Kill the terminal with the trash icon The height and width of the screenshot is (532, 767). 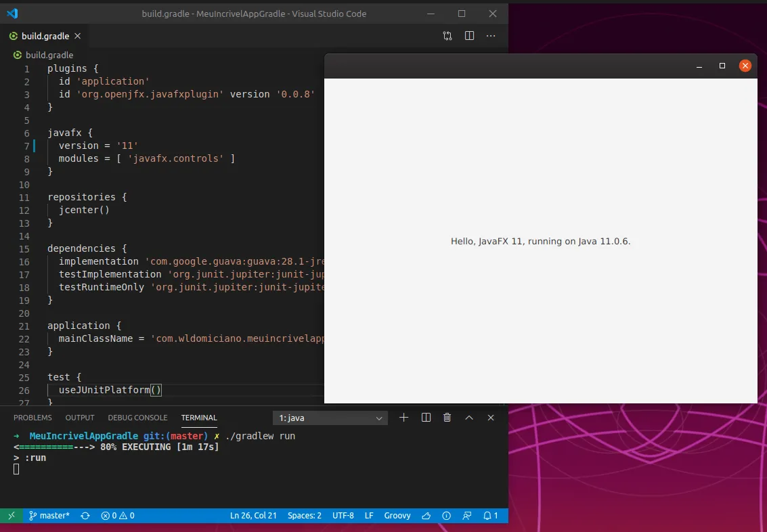447,418
